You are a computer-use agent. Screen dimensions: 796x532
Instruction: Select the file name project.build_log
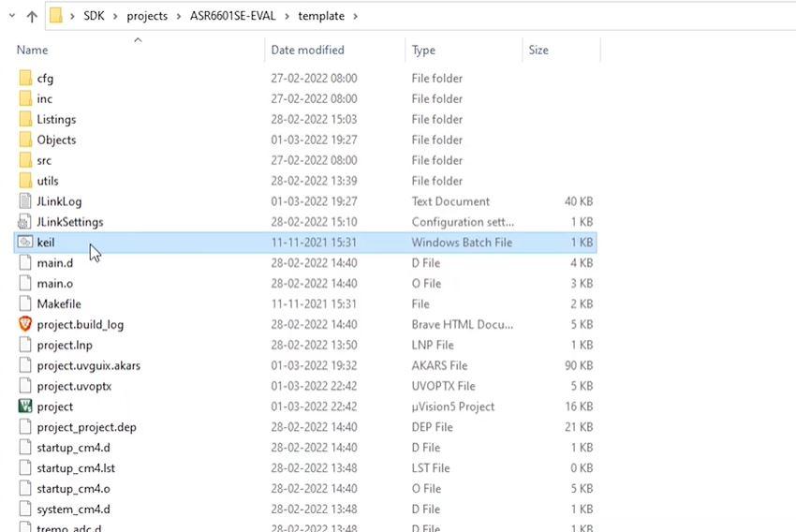[x=81, y=324]
